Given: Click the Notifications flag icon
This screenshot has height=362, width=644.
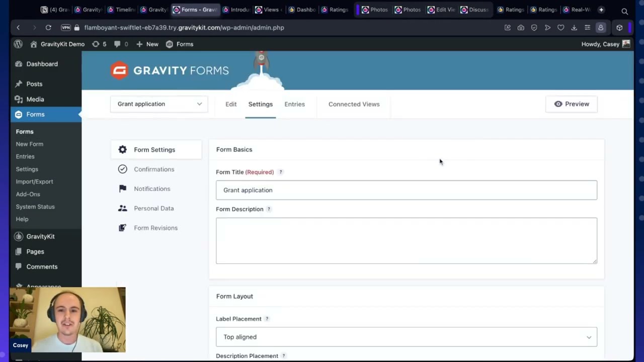Looking at the screenshot, I should [122, 189].
